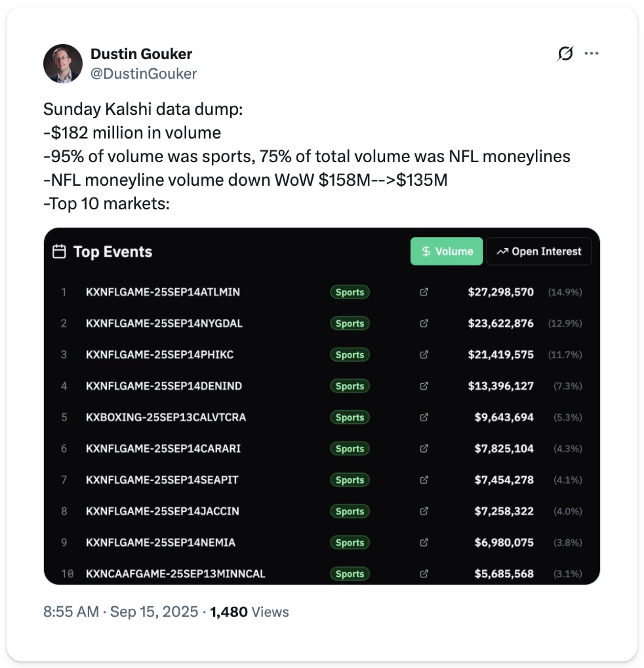Click Sports tag on KXNFLGAME-25SEP14JACCIN row

350,511
